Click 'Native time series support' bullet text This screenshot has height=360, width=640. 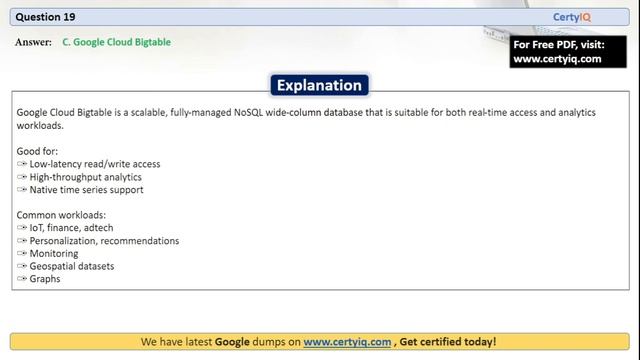click(86, 190)
